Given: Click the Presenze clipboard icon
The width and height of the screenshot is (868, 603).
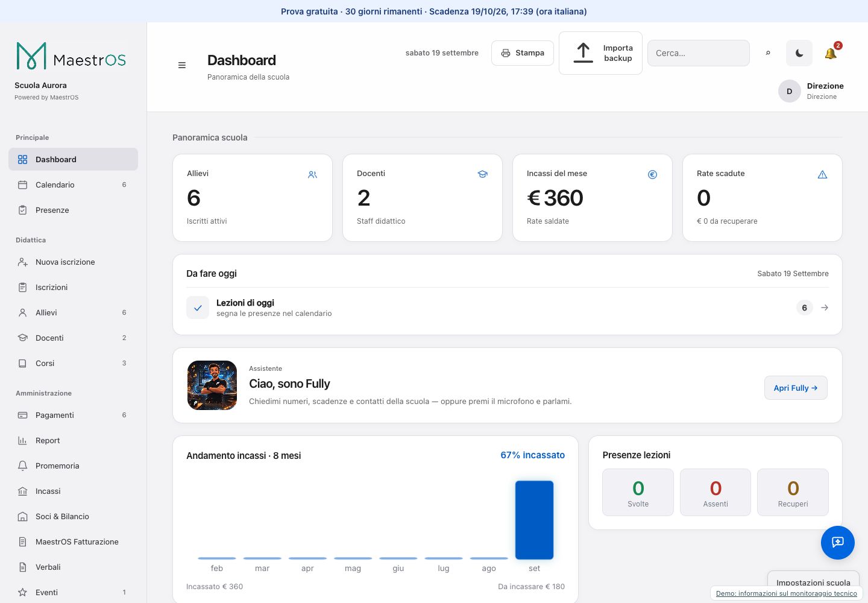Looking at the screenshot, I should 22,210.
